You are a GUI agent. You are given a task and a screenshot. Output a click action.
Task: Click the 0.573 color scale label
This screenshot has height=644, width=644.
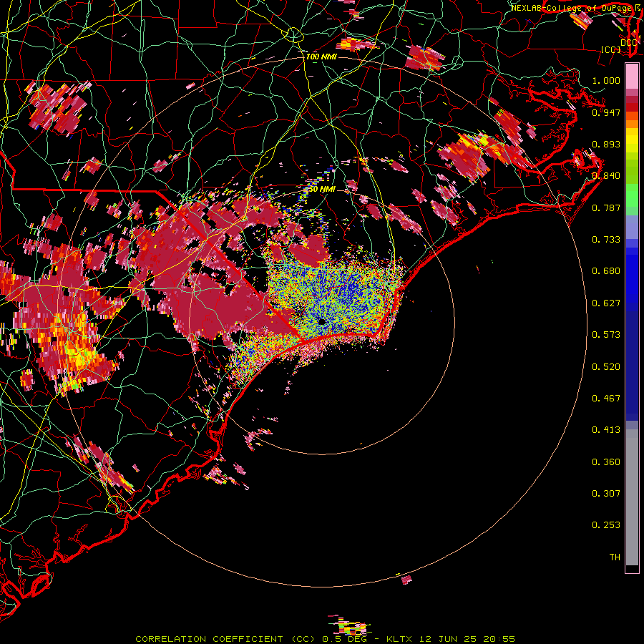pos(606,335)
